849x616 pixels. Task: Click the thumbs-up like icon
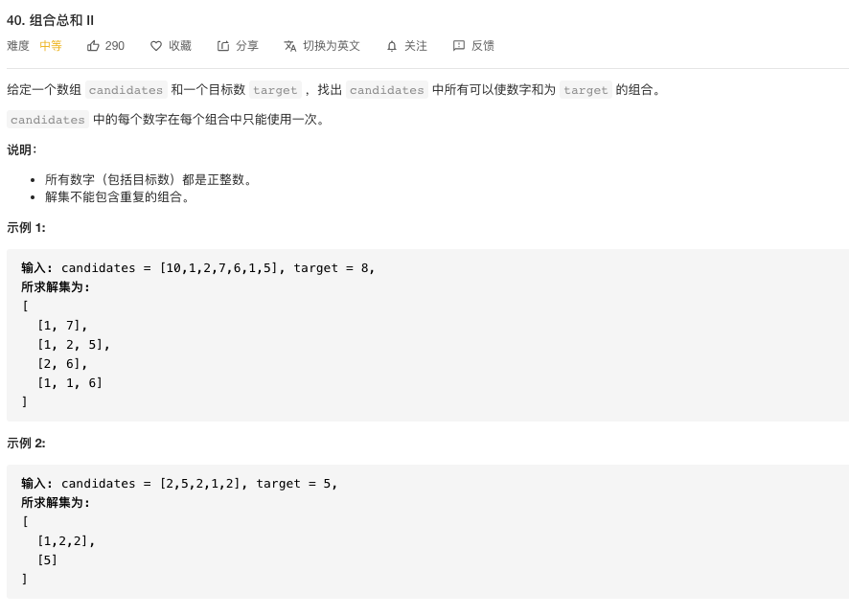tap(93, 46)
